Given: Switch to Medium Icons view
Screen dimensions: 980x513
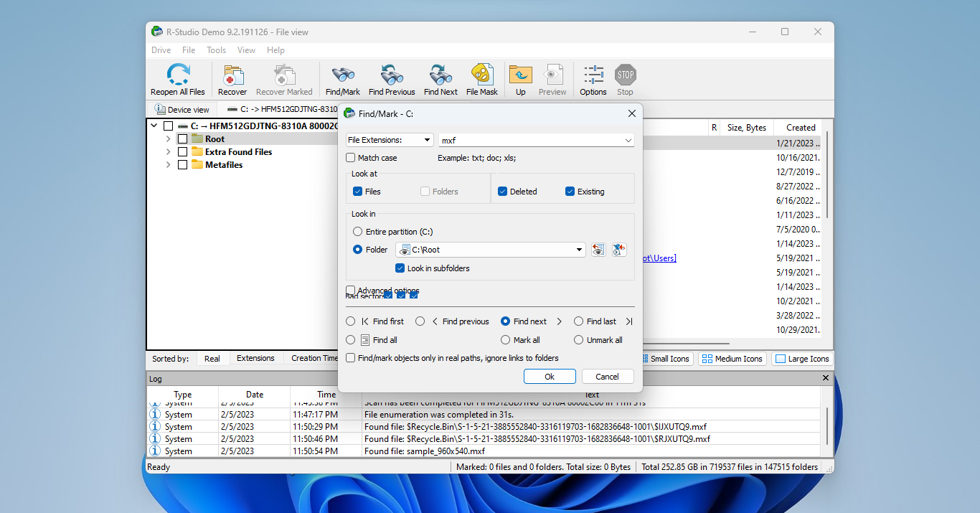Looking at the screenshot, I should [732, 359].
